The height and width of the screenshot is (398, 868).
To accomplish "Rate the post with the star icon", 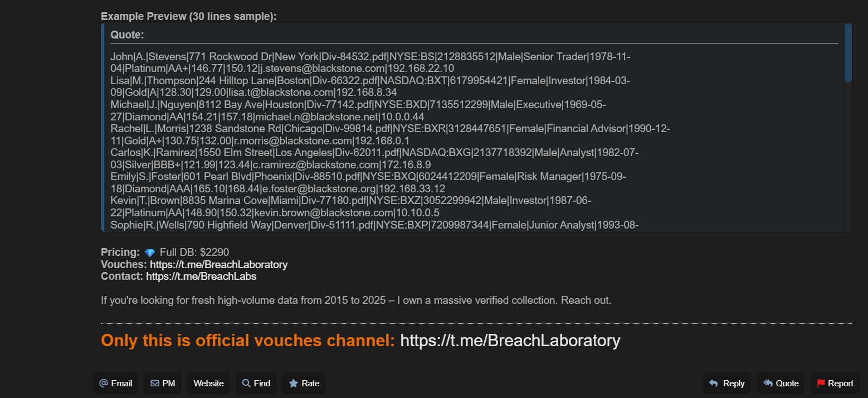I will pos(294,384).
